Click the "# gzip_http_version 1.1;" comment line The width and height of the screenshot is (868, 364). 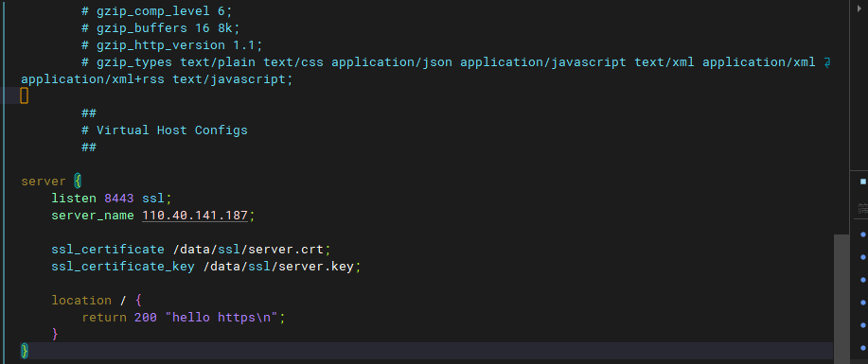[171, 44]
